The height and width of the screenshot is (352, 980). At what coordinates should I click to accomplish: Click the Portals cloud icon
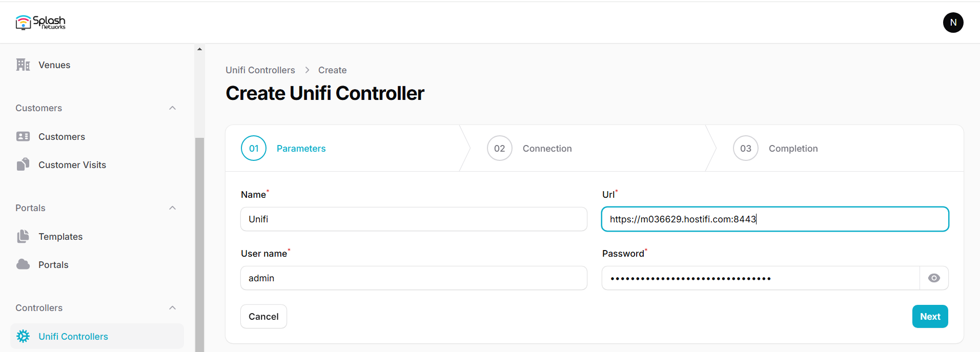click(23, 264)
